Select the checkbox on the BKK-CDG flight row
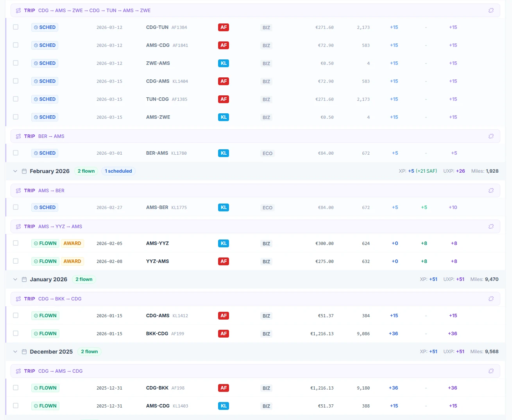 point(16,333)
